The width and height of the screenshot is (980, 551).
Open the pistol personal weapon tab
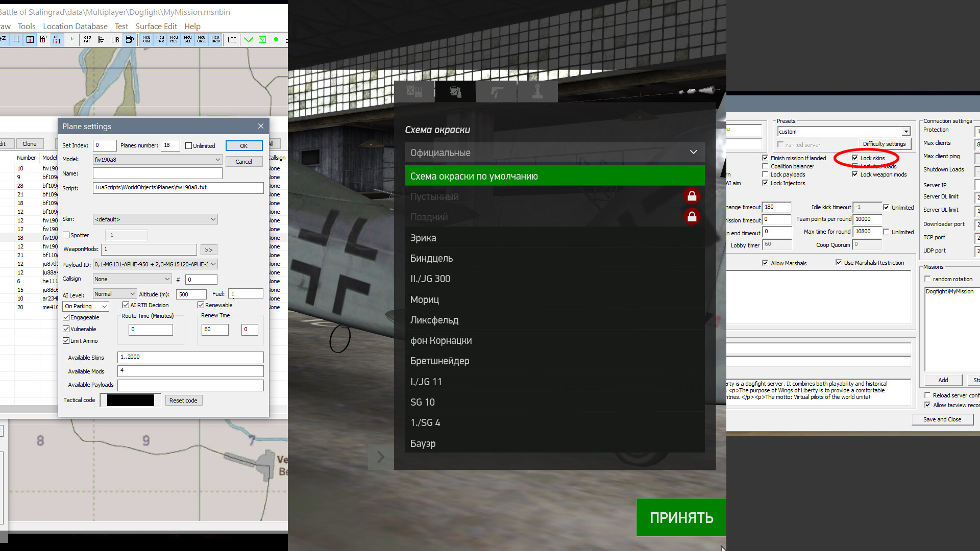(497, 92)
